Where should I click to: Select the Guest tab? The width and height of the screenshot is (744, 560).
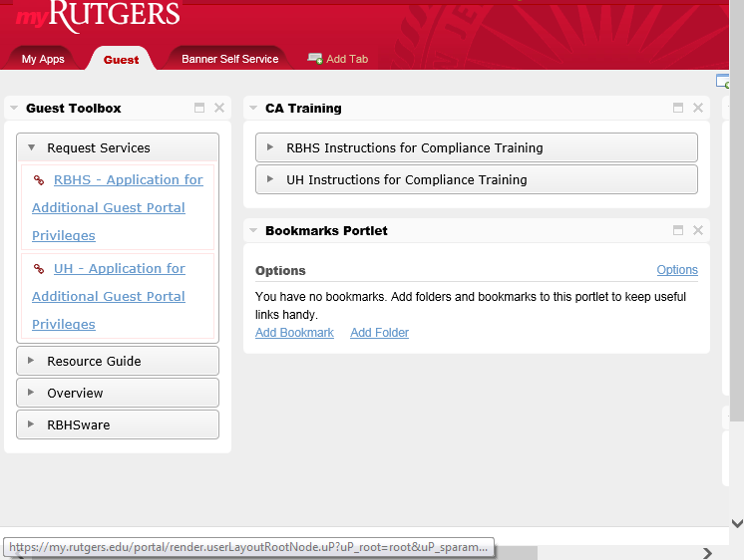[x=121, y=60]
